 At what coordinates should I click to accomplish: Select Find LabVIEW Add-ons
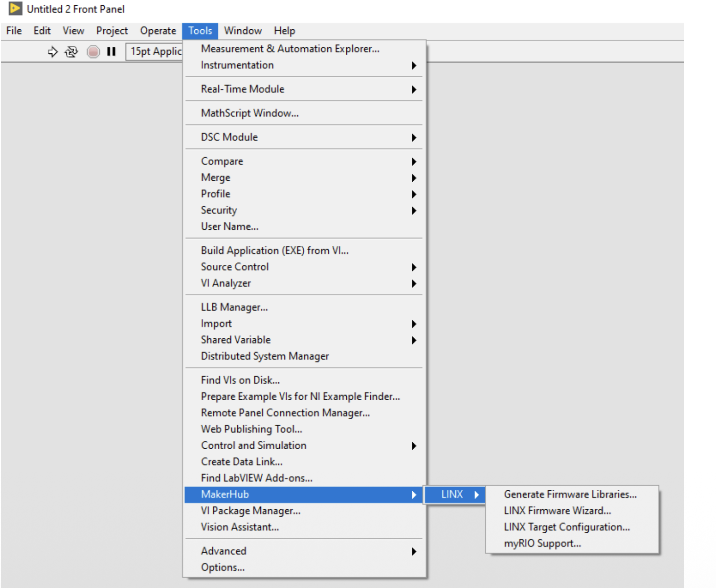(304, 478)
